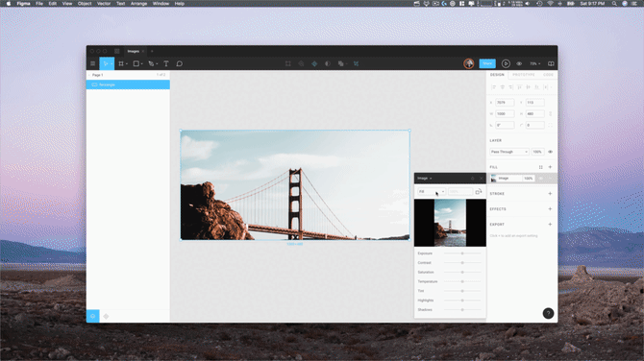Select the Text tool in toolbar
This screenshot has width=644, height=361.
[166, 63]
